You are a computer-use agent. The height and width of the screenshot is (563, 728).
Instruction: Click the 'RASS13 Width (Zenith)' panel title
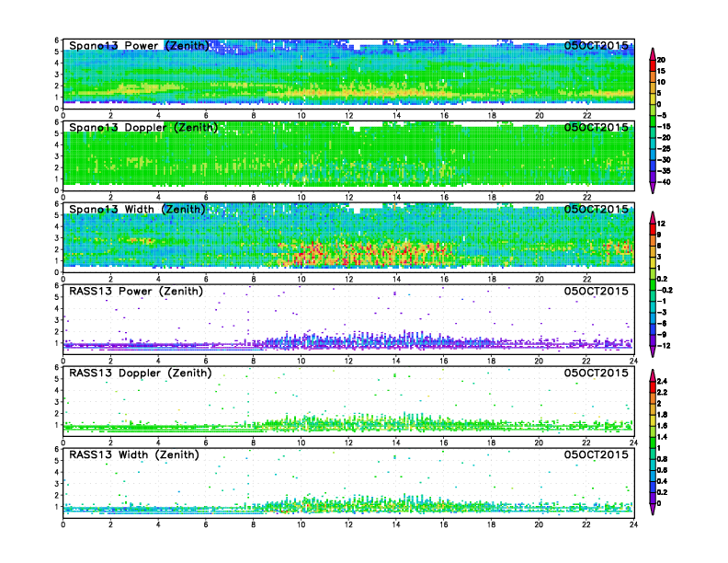[x=133, y=454]
